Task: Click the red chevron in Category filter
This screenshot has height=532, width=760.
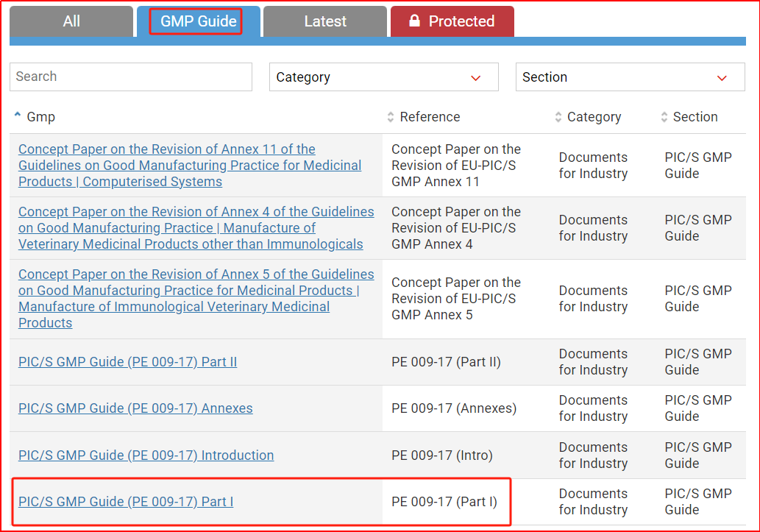Action: [475, 78]
